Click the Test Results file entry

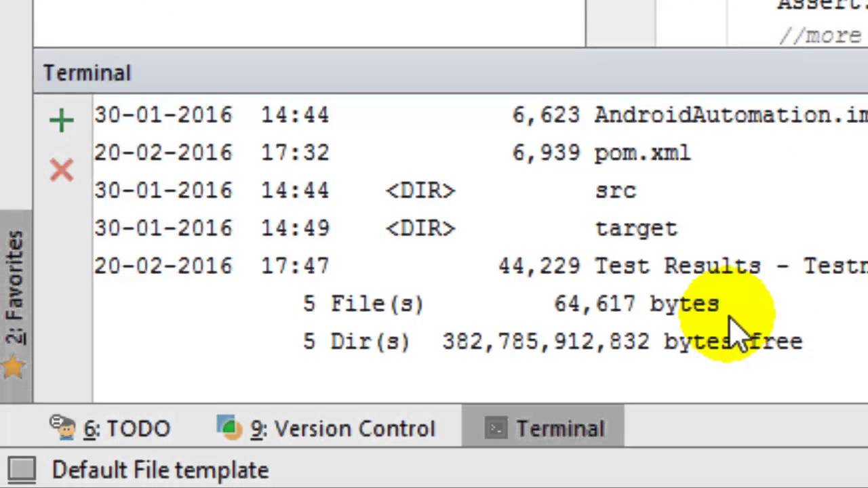point(730,266)
